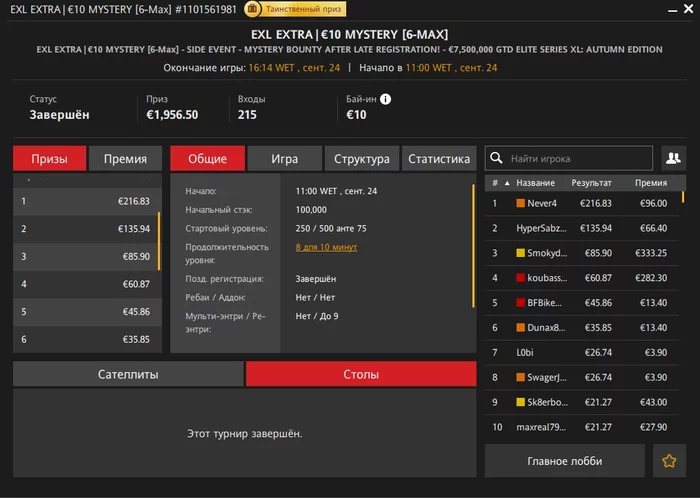
Task: Click the Таинственный приз badge
Action: (x=296, y=9)
